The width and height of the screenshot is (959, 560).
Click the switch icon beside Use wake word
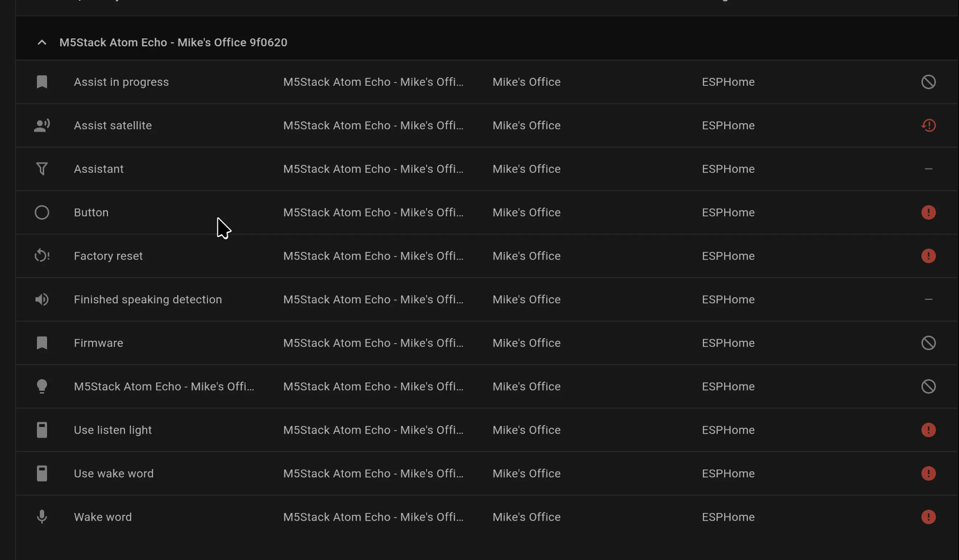point(42,473)
